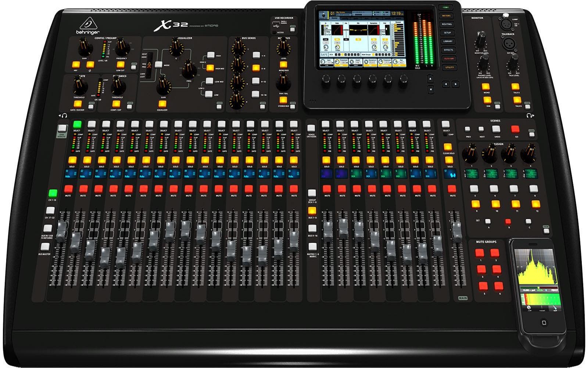588x368 pixels.
Task: Activate the Talk A talkback button
Action: coord(515,87)
